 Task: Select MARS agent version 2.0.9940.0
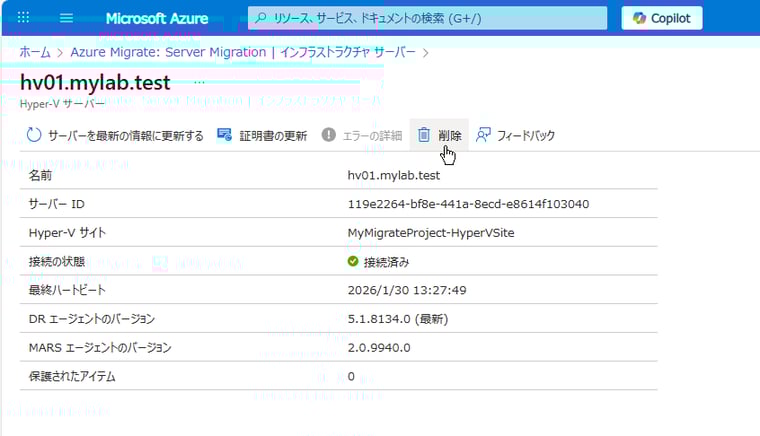click(379, 347)
